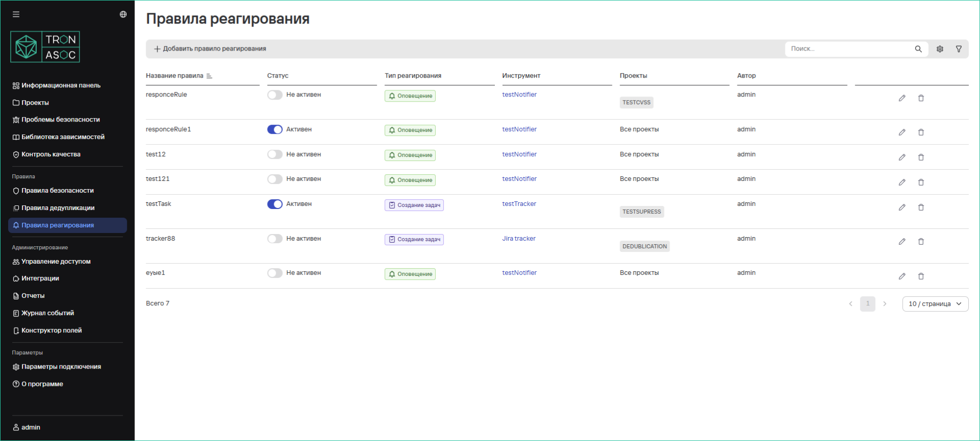Focus the Поиск search input field
The height and width of the screenshot is (441, 980).
848,49
